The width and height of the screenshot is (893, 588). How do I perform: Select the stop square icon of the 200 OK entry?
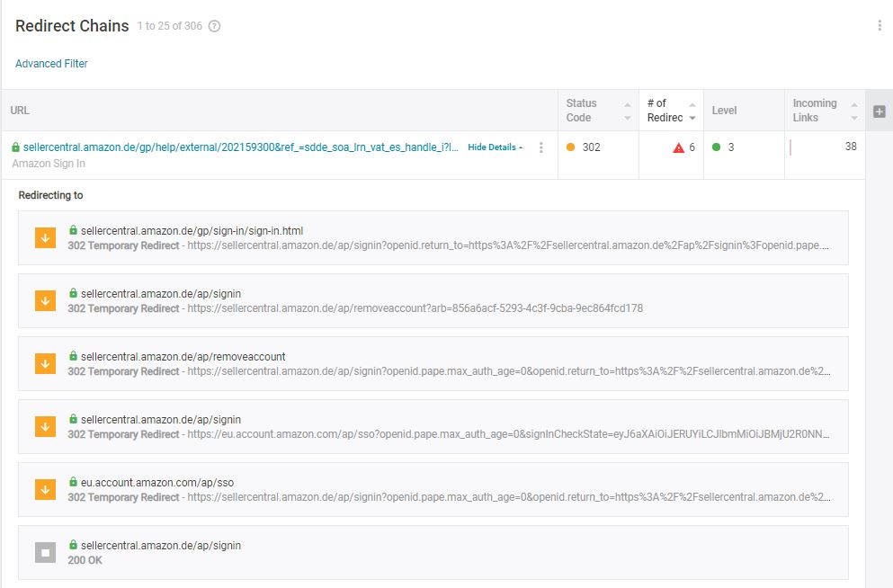coord(46,553)
